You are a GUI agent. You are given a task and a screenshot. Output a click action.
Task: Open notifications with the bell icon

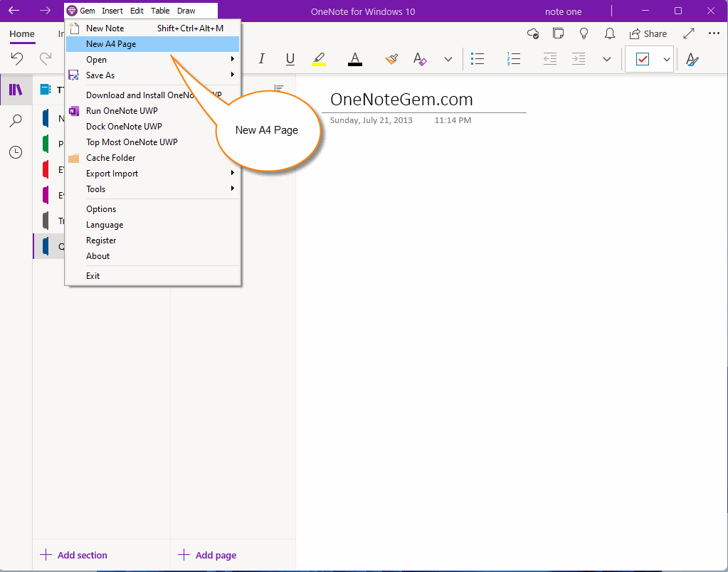point(609,33)
